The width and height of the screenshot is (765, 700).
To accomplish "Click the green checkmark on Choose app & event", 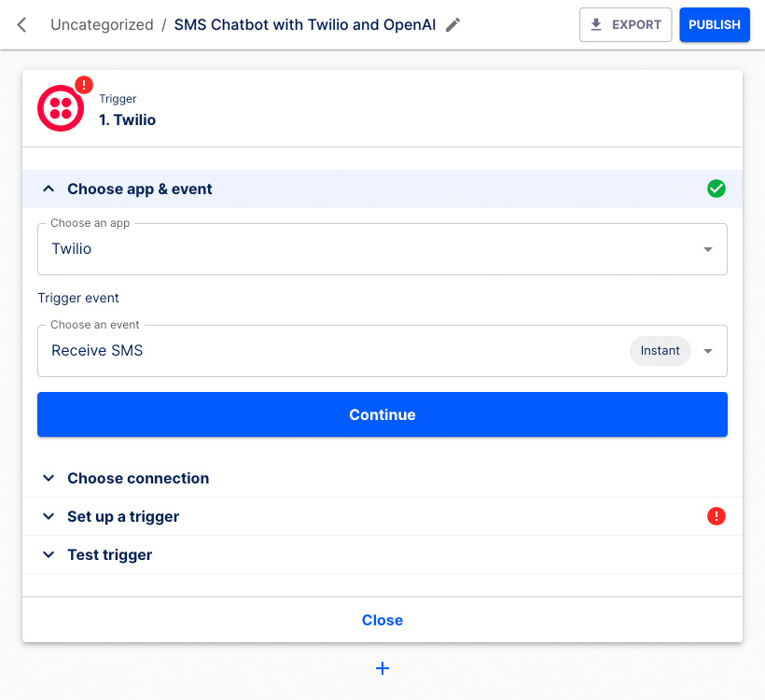I will coord(716,189).
